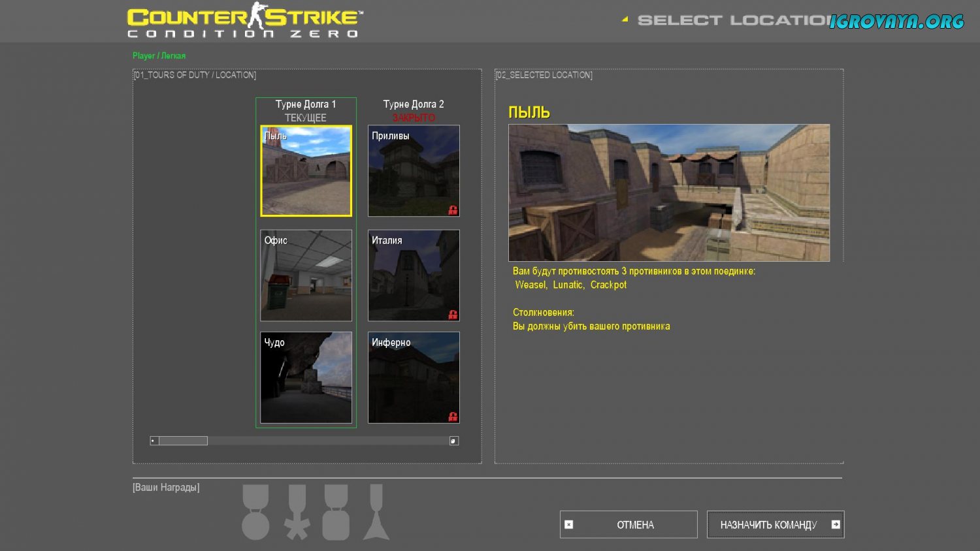Viewport: 980px width, 551px height.
Task: Click the square medal award icon
Action: click(336, 512)
